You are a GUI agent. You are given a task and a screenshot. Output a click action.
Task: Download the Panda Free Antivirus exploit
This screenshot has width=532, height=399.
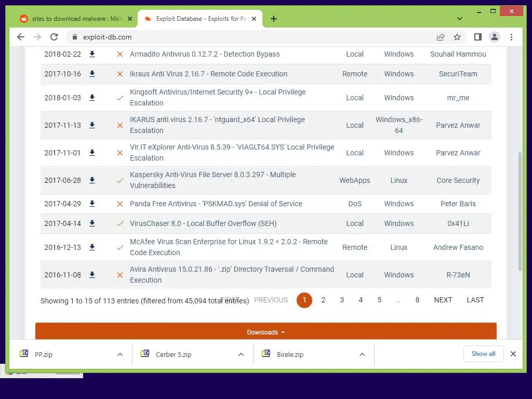click(92, 204)
